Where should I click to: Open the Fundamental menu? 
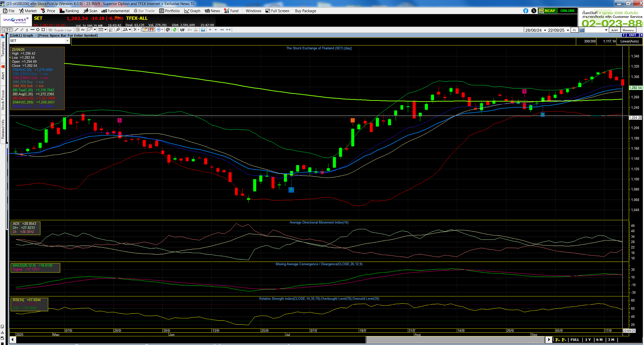click(115, 11)
